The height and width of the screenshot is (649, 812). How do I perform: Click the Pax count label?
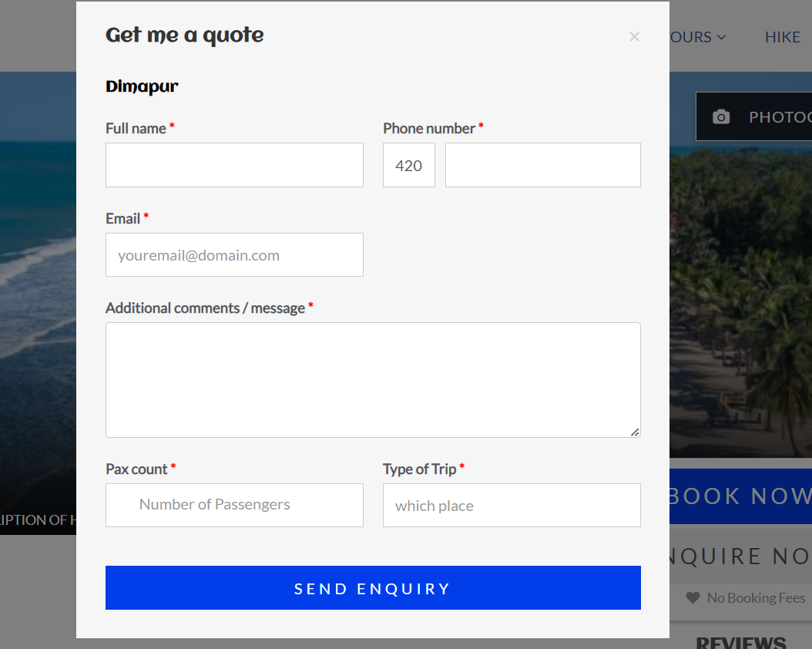click(x=136, y=469)
